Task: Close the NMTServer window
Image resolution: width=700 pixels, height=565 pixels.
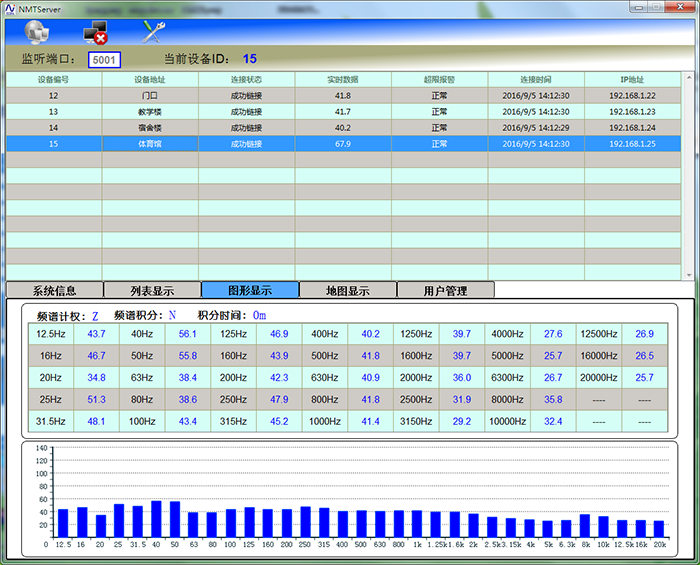Action: tap(680, 6)
